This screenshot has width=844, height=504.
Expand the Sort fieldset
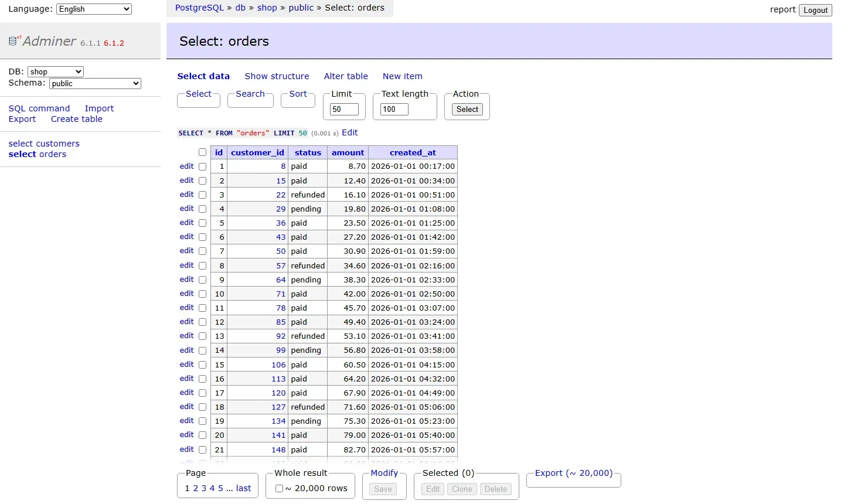tap(298, 94)
